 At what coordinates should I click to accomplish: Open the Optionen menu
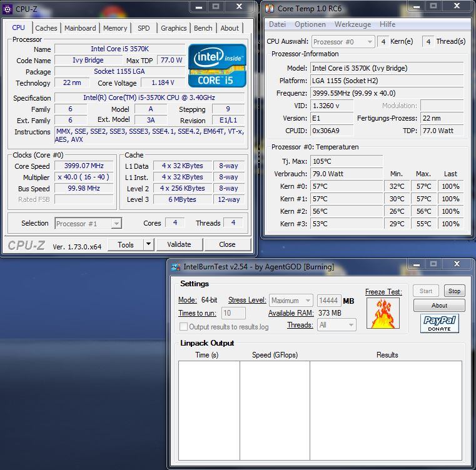[310, 24]
